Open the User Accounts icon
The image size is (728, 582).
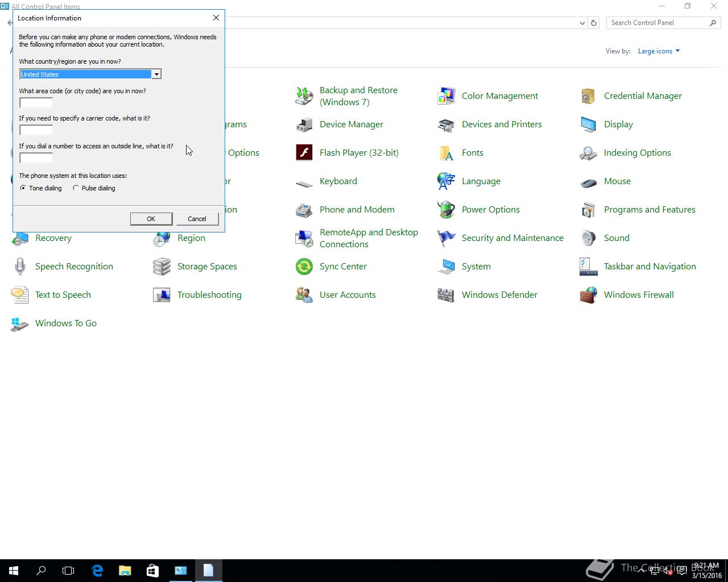[x=304, y=295]
